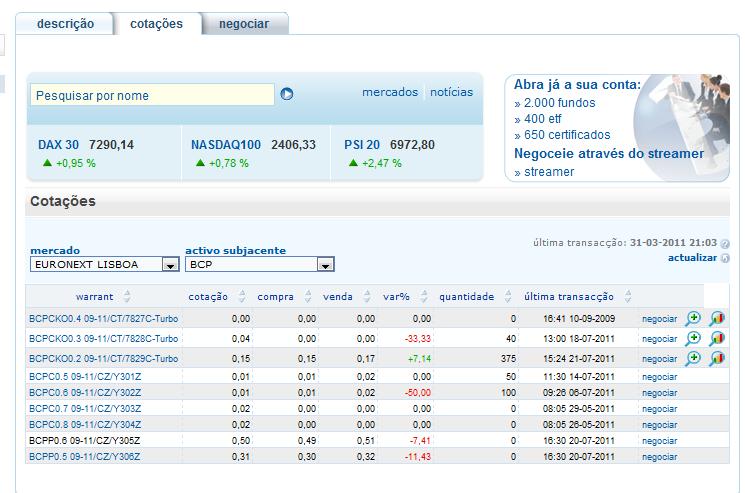Open the DAX 30 index link
The height and width of the screenshot is (493, 745).
[58, 145]
